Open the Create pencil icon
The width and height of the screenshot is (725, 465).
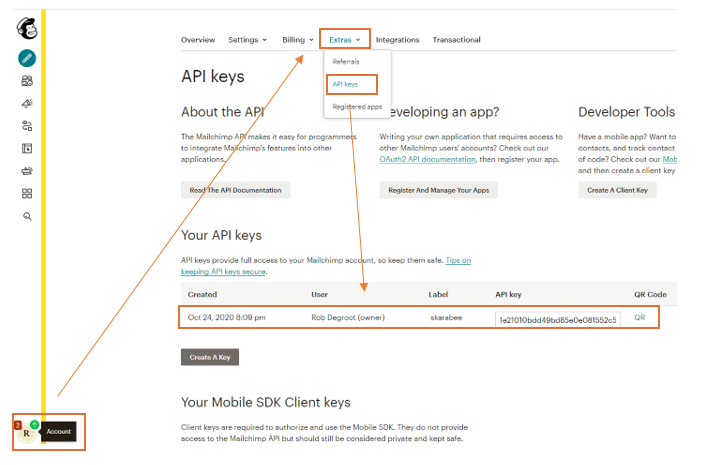(27, 58)
